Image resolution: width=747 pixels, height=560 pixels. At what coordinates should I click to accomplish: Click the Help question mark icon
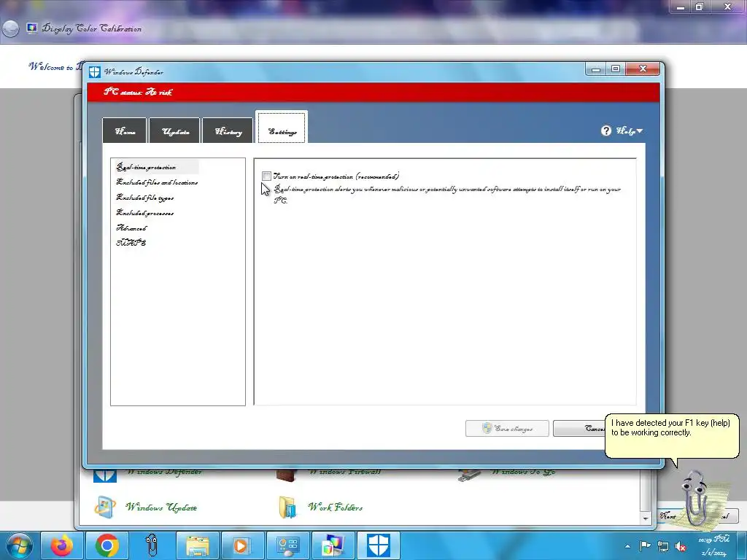click(x=606, y=131)
